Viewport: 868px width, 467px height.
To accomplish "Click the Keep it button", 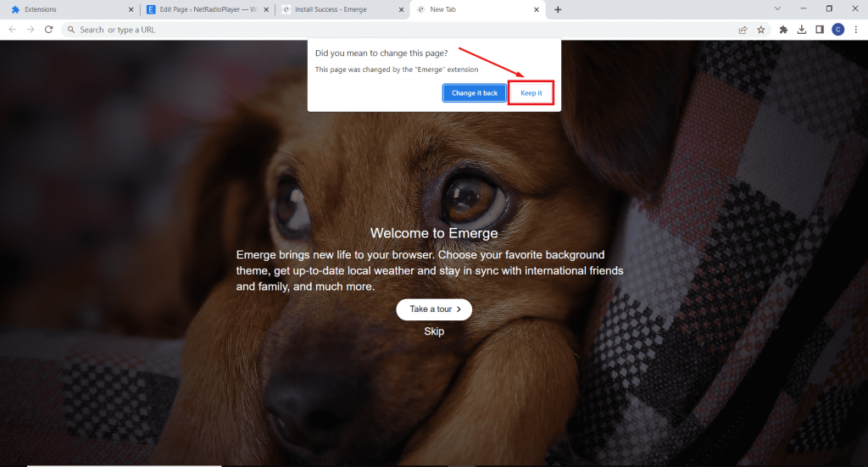I will click(x=531, y=93).
